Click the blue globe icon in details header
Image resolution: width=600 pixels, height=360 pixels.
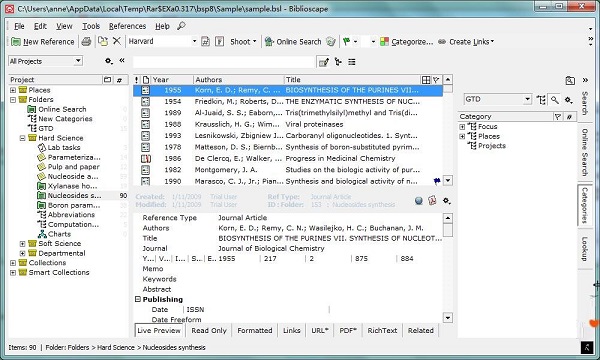419,200
